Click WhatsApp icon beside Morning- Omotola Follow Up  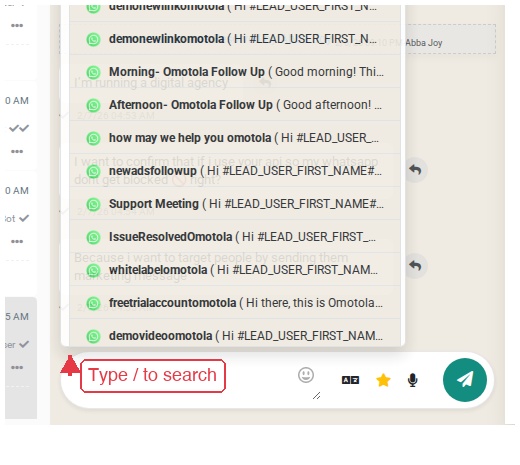tap(93, 72)
